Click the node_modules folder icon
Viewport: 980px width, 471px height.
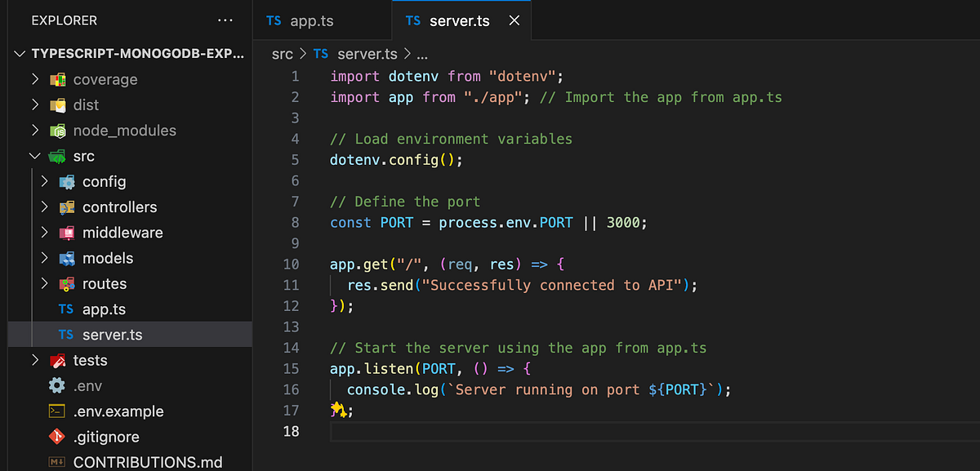[x=57, y=130]
